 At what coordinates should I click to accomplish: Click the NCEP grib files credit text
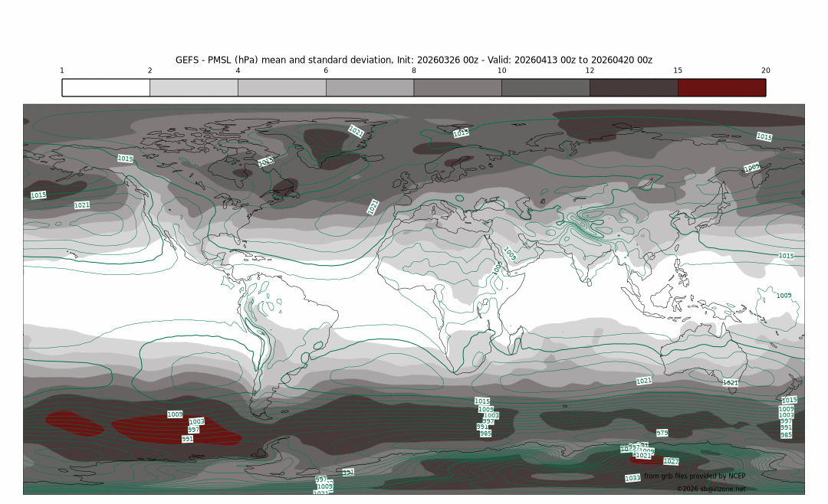(694, 476)
